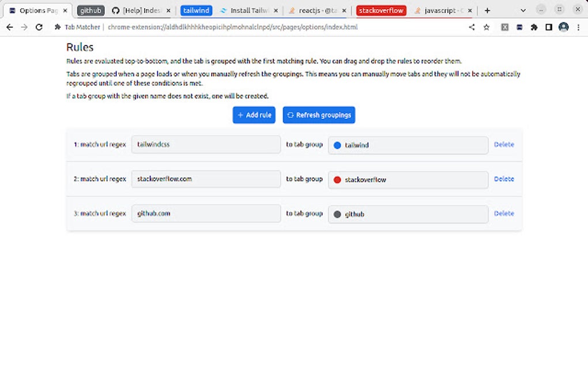Open the github tab group selector
The image size is (588, 368).
408,214
